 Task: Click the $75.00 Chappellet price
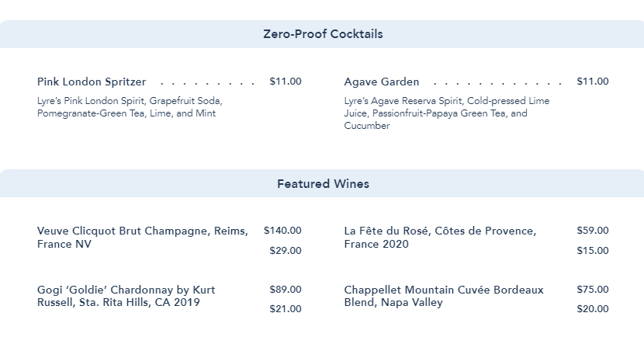click(x=593, y=290)
